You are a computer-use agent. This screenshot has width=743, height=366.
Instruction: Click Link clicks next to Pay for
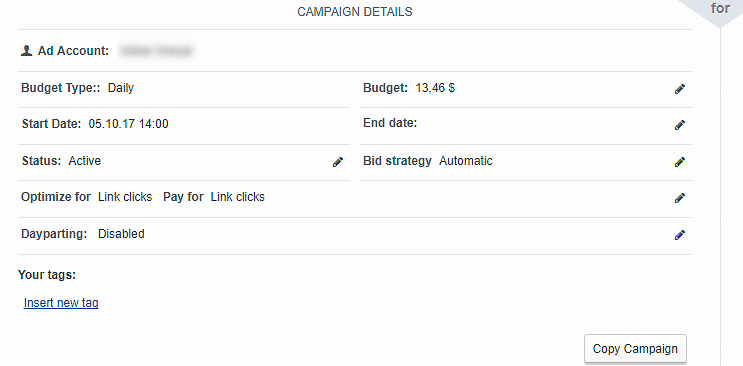point(237,197)
